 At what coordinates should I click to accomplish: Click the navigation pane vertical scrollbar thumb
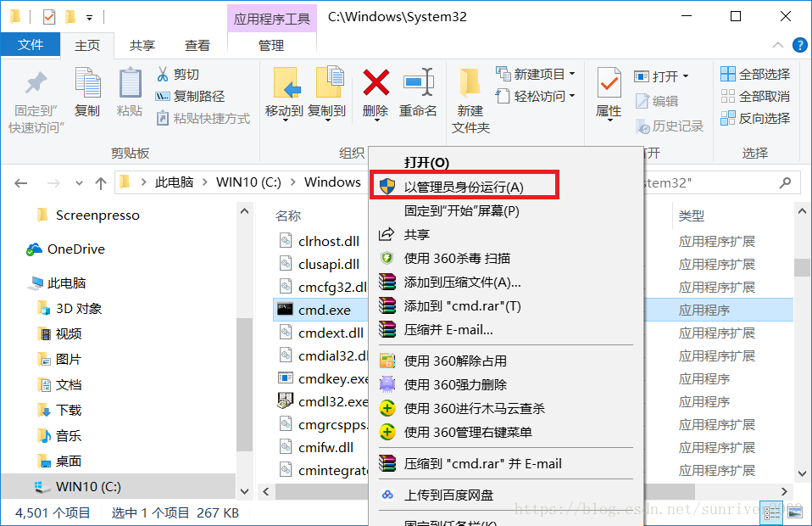click(x=244, y=383)
